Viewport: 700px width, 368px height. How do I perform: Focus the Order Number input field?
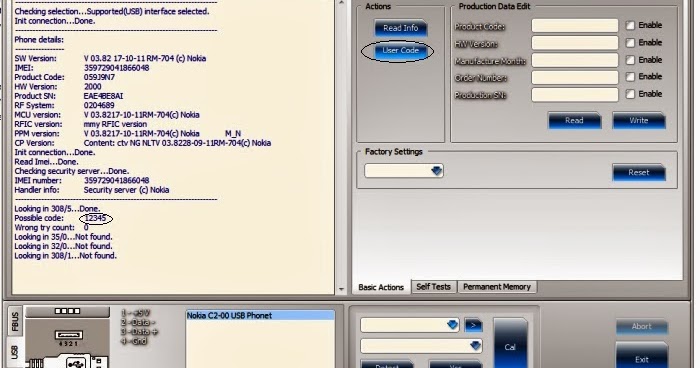click(x=575, y=77)
